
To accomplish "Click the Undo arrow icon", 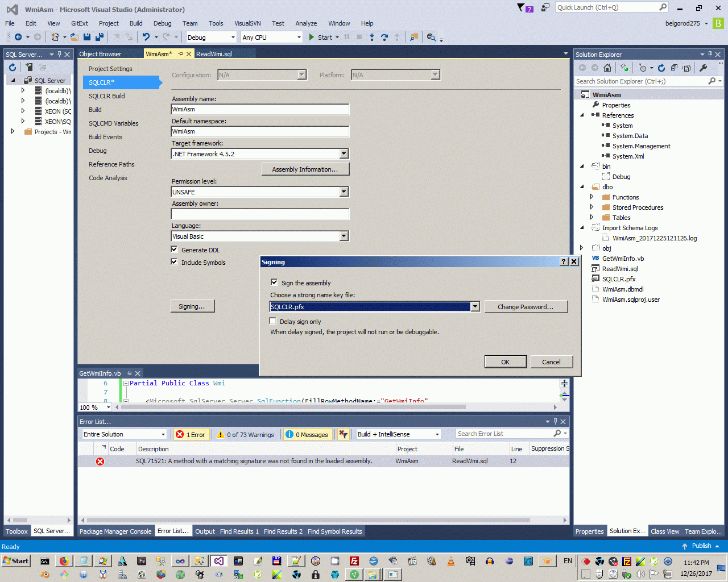I will (x=147, y=38).
